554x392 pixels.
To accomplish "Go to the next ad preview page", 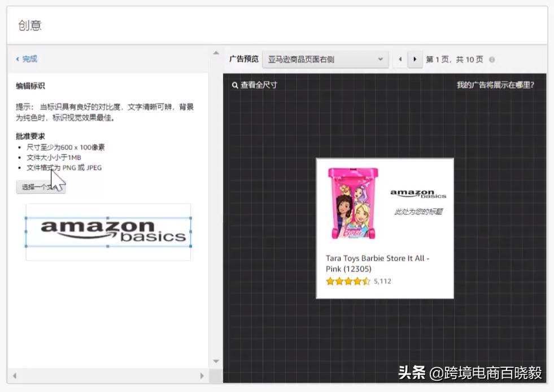I will pos(416,59).
